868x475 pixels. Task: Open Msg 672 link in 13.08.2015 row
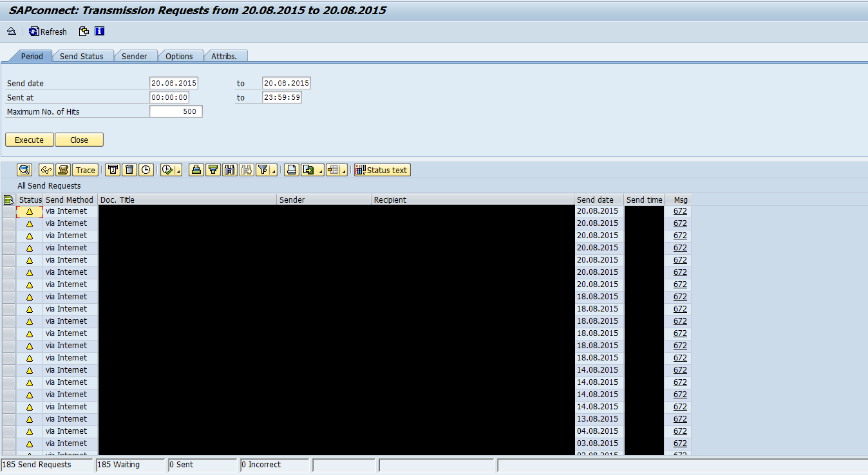[680, 419]
